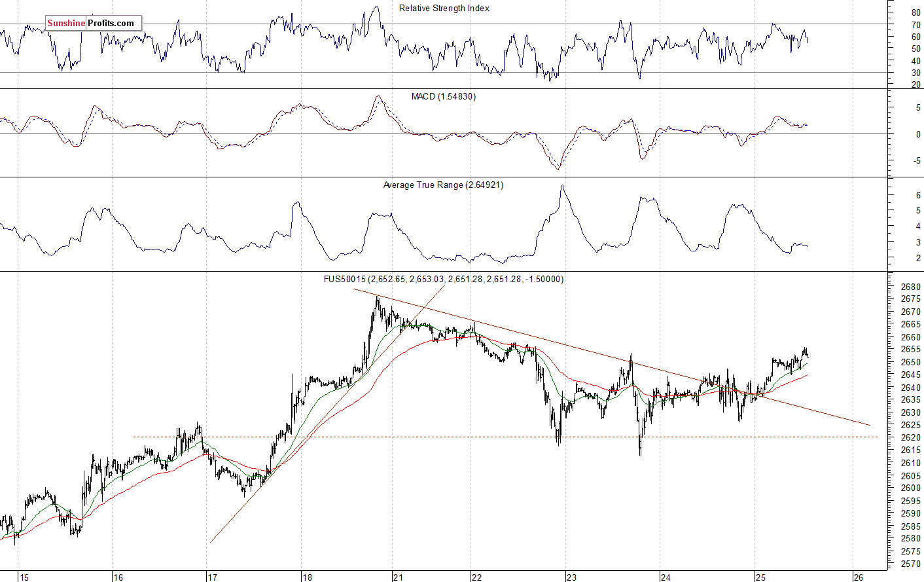
Task: Select date label 22 on time axis
Action: [476, 577]
